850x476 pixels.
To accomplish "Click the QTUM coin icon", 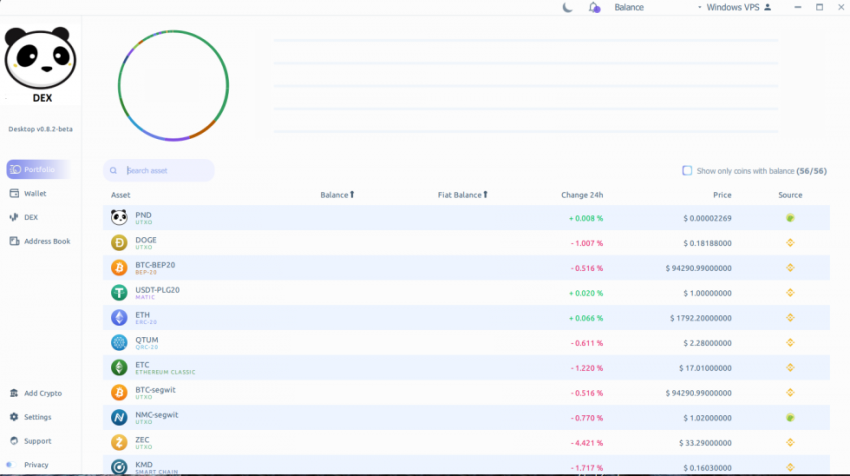I will (119, 342).
